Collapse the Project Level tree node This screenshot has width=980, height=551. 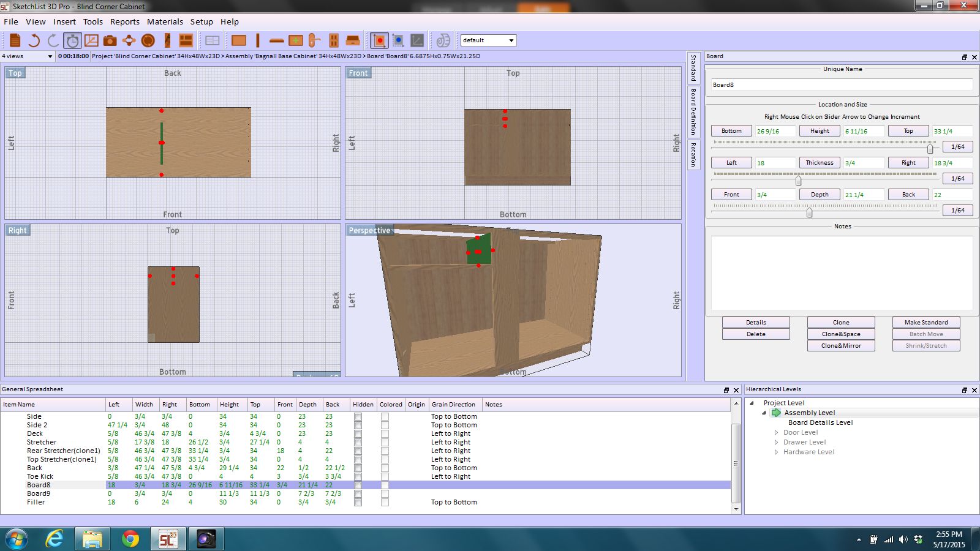point(752,403)
